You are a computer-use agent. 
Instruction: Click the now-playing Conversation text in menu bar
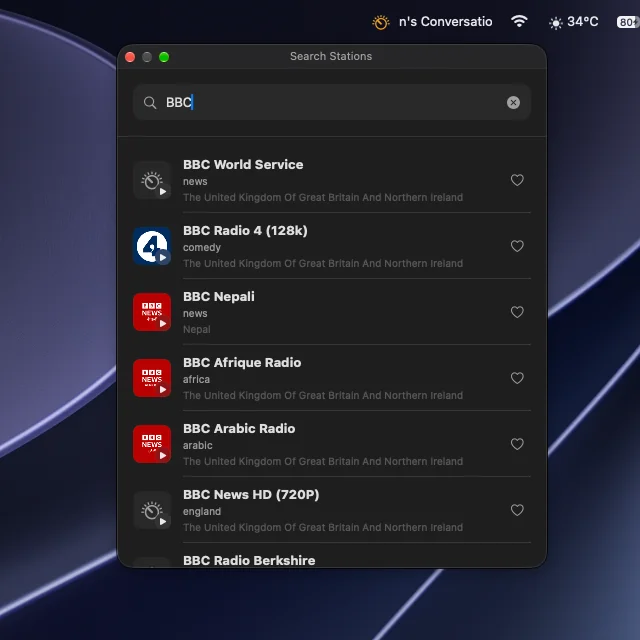pos(445,22)
